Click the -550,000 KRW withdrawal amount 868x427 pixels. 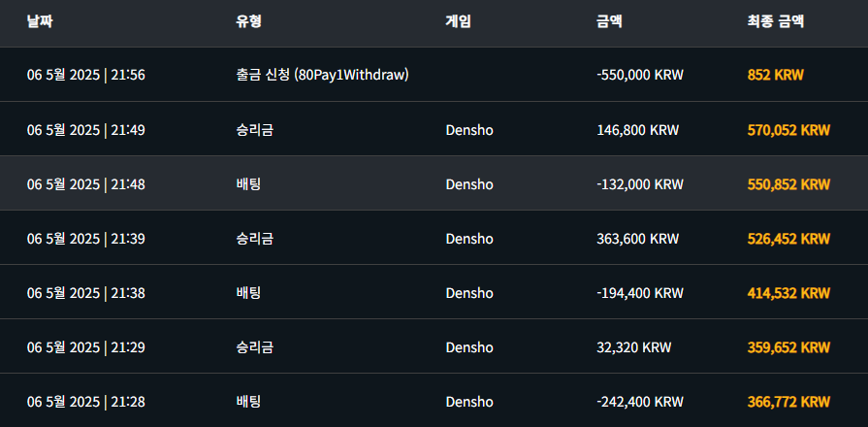[x=640, y=75]
